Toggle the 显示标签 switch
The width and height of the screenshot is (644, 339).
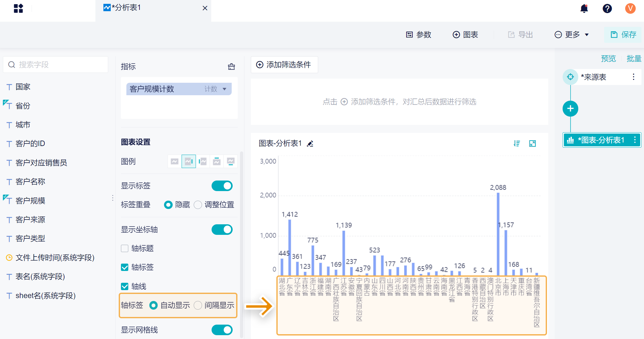click(222, 186)
